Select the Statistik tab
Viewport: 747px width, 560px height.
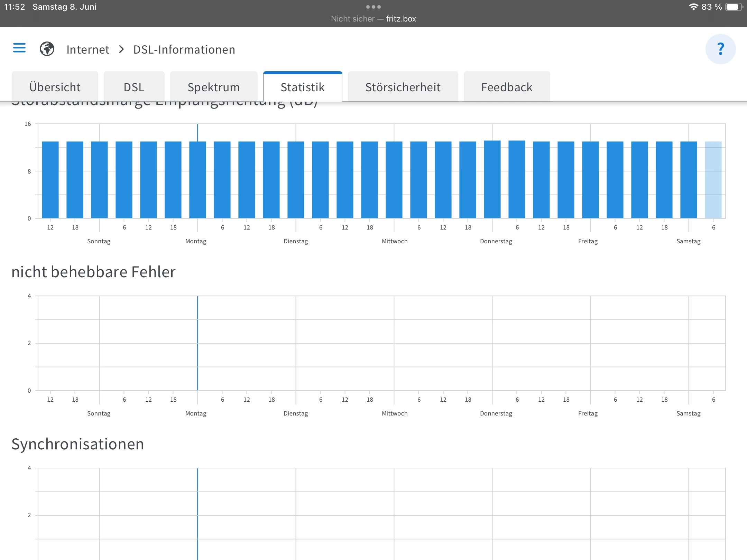tap(303, 87)
